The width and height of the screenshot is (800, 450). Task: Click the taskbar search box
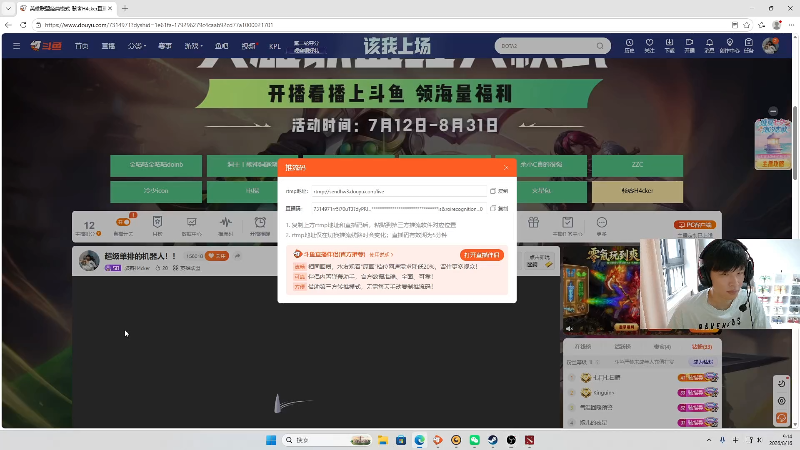(327, 440)
